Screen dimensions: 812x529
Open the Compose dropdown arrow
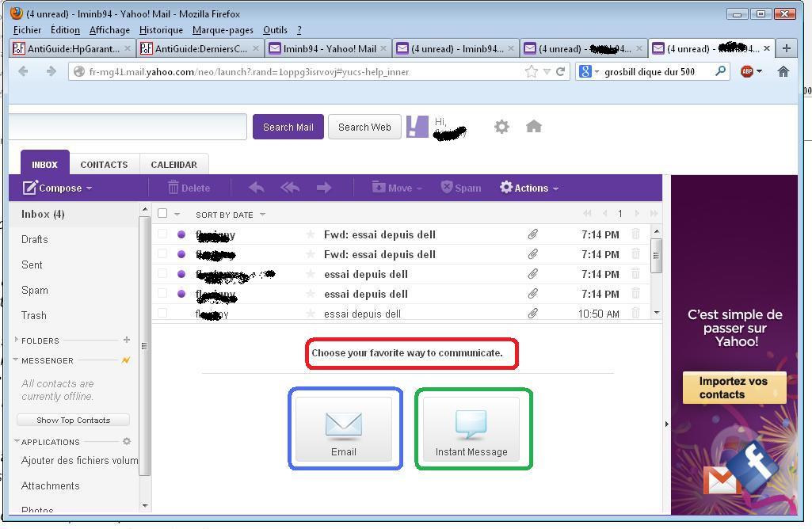89,188
